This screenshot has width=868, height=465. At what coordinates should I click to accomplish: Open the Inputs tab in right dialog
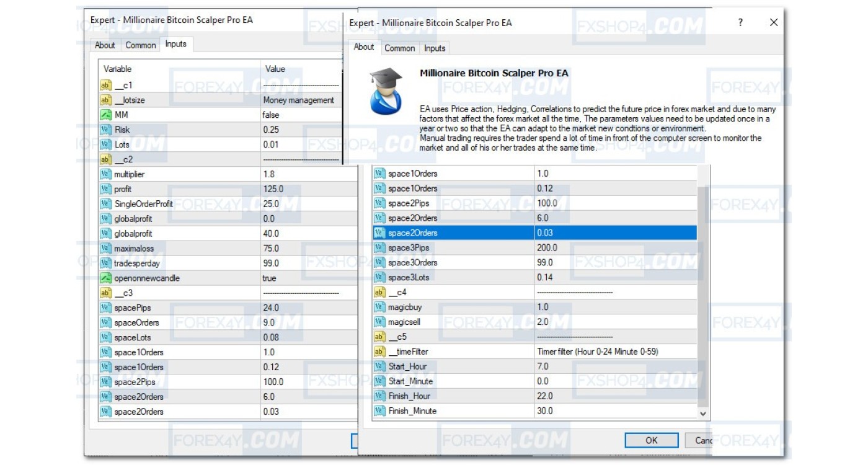[435, 48]
